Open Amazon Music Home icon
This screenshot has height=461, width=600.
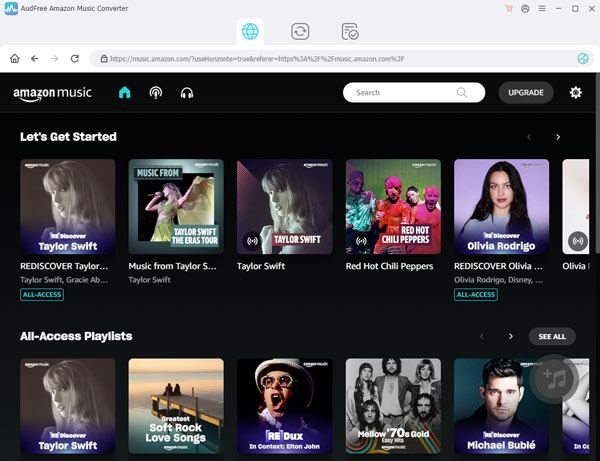click(125, 93)
